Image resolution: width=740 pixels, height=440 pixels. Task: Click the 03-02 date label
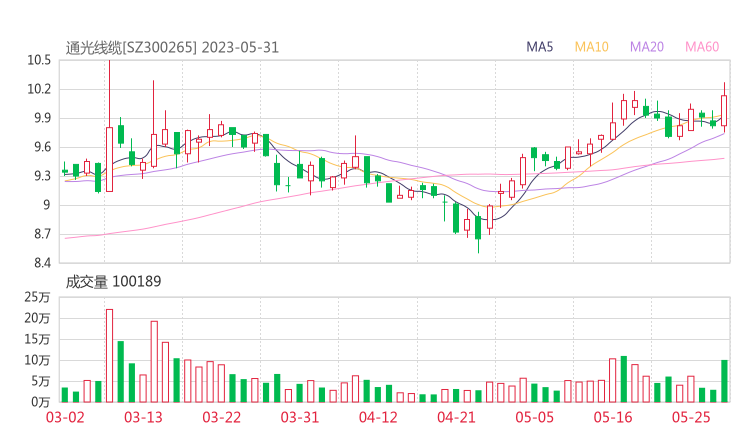coord(65,418)
